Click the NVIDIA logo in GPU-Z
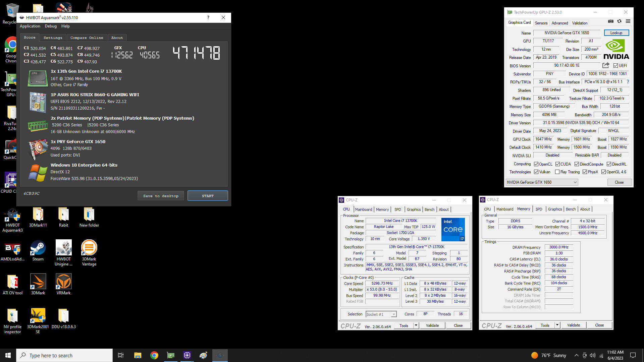 (616, 49)
